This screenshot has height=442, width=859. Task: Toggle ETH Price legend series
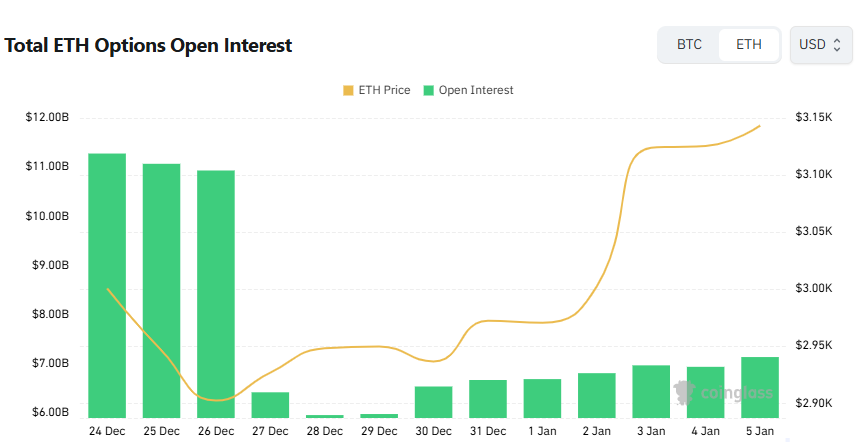pyautogui.click(x=376, y=90)
